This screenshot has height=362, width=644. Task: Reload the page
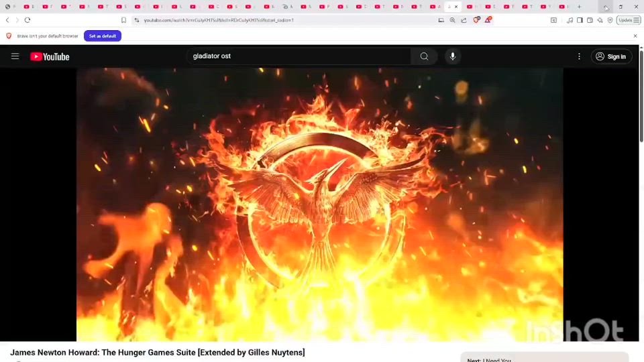click(x=28, y=20)
